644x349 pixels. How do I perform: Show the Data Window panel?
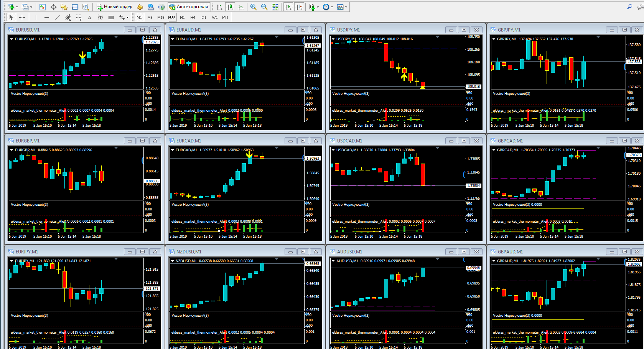click(53, 7)
